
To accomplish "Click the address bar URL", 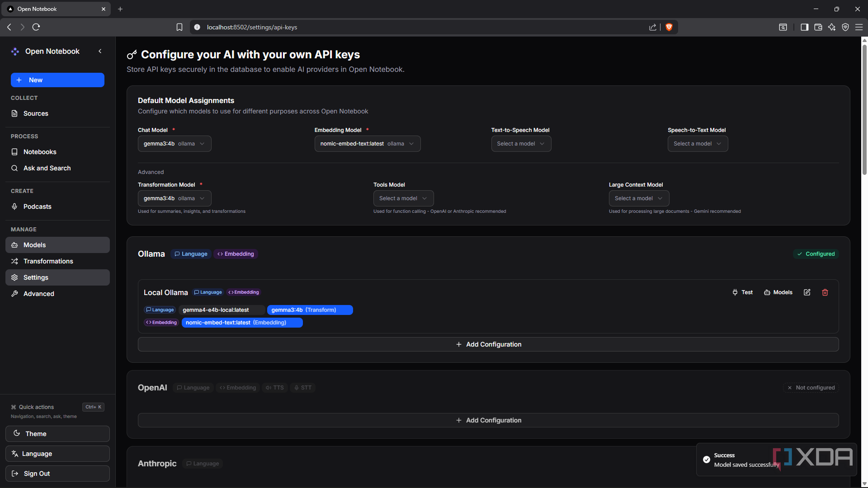I will click(x=252, y=27).
